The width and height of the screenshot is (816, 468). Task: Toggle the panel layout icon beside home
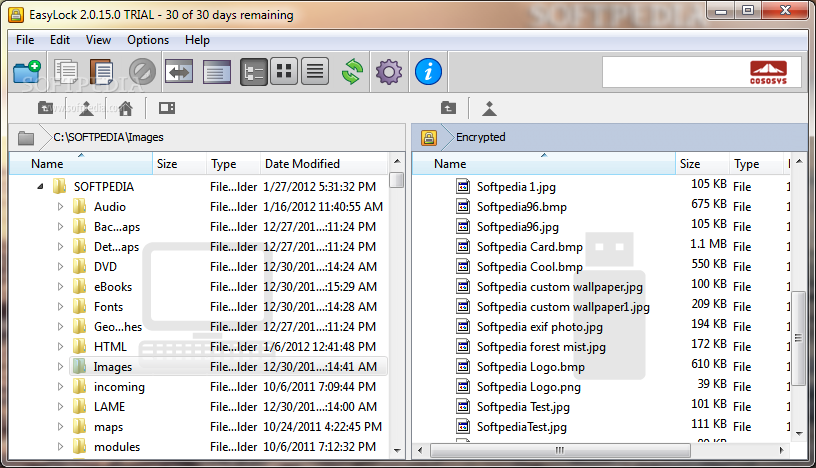[167, 108]
